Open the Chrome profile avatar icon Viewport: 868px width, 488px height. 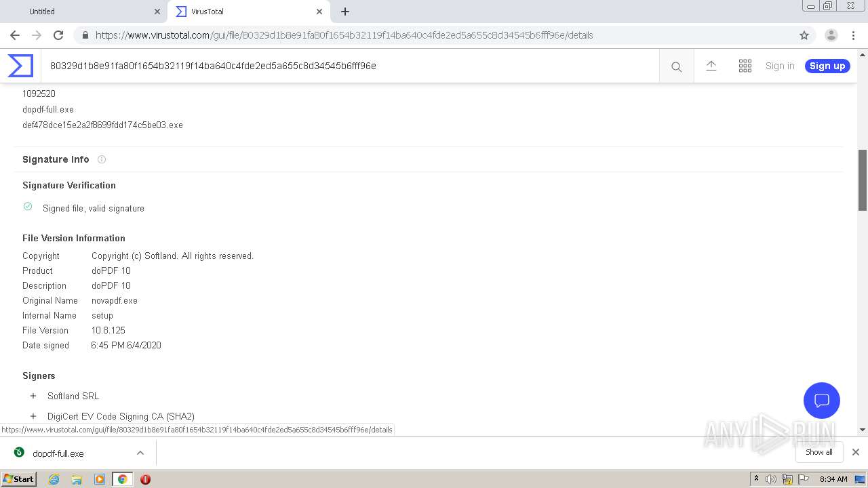pyautogui.click(x=831, y=35)
